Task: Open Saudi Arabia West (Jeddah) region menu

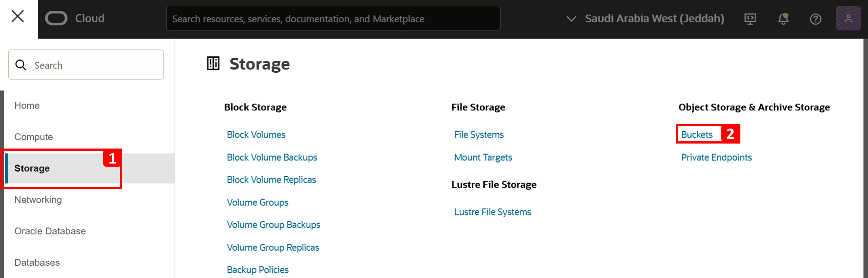Action: 654,18
